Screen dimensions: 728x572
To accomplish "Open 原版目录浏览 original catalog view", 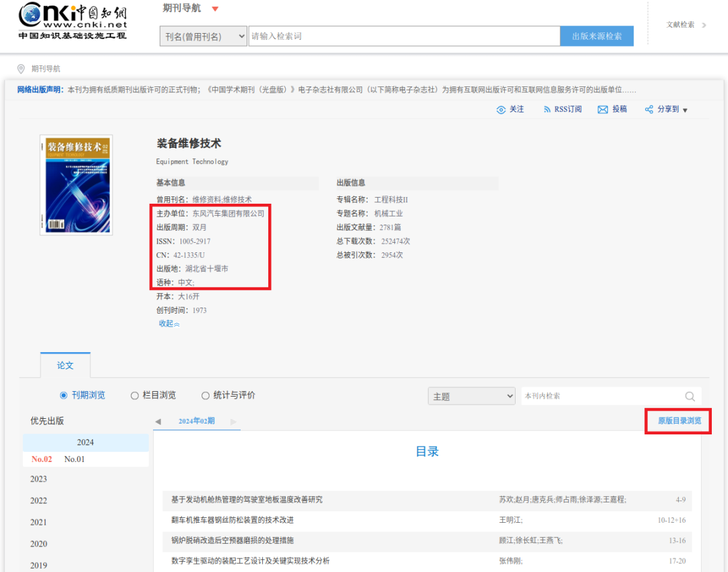I will (677, 420).
